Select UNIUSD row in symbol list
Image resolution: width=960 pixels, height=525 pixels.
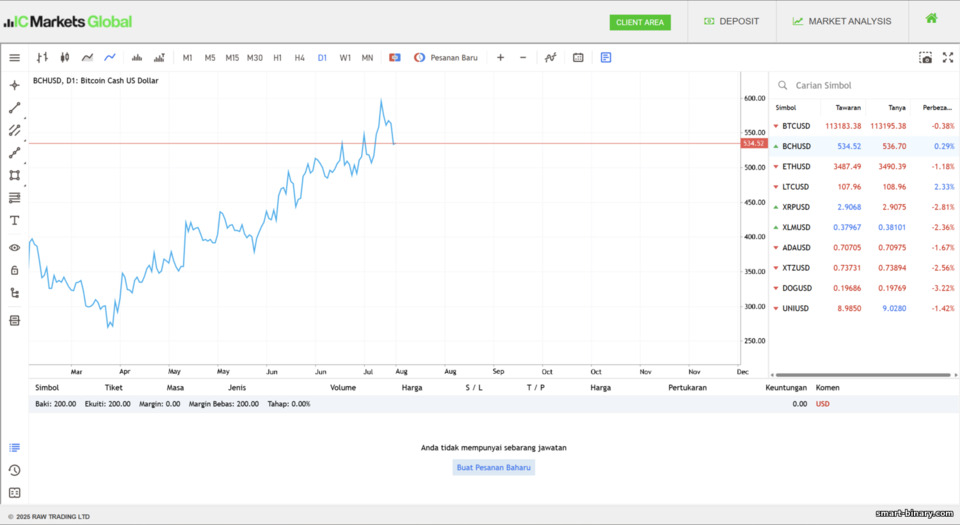[x=863, y=308]
